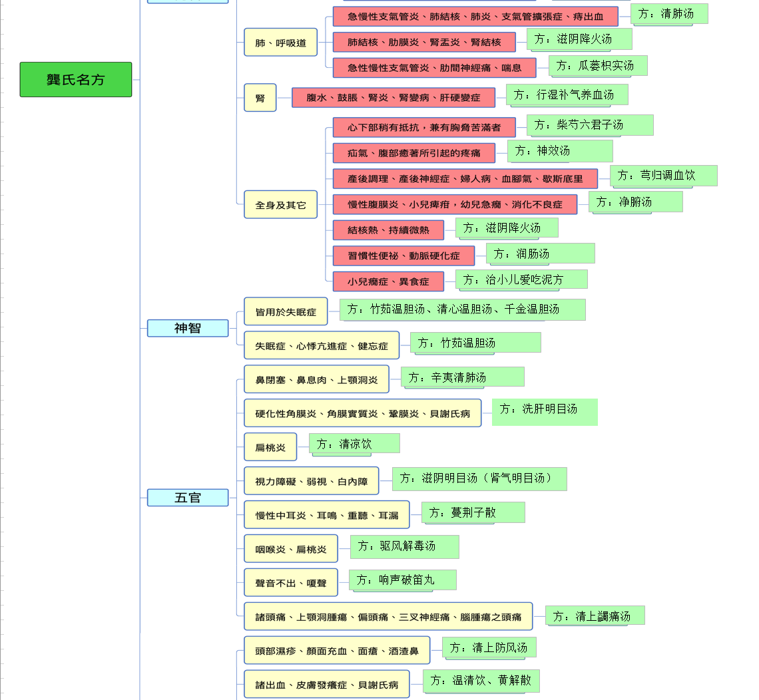Select 方：滋阴降火汤 next to 結核熱
The width and height of the screenshot is (759, 700).
[507, 228]
